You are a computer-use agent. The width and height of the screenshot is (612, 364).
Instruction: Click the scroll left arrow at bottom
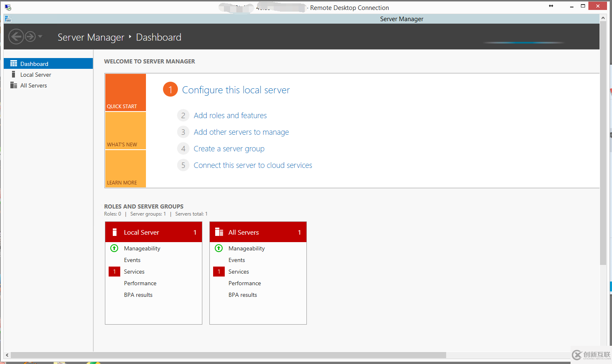coord(7,355)
